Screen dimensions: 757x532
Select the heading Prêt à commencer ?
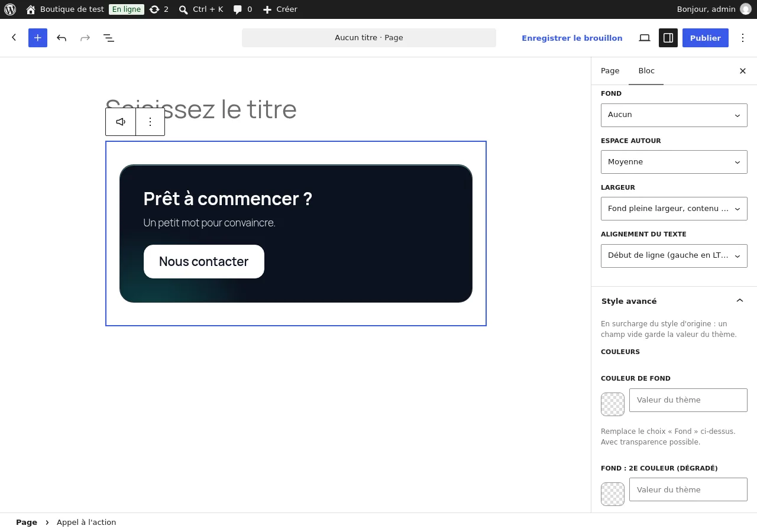[x=228, y=199]
